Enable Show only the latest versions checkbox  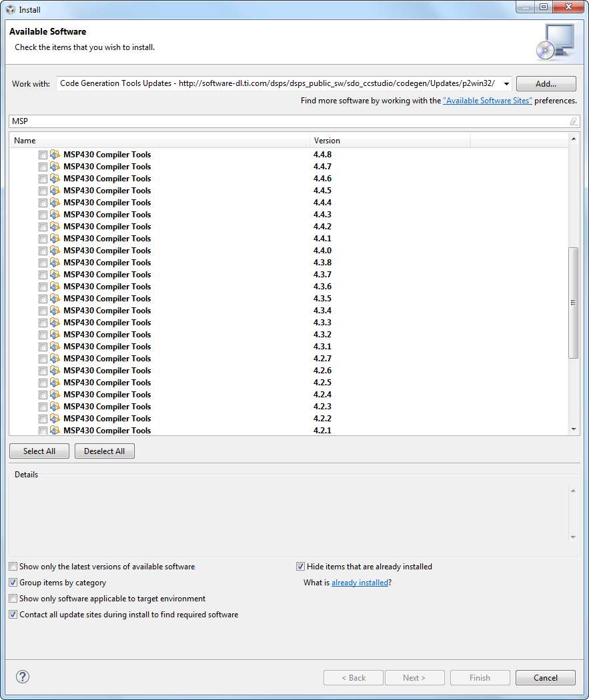tap(13, 567)
